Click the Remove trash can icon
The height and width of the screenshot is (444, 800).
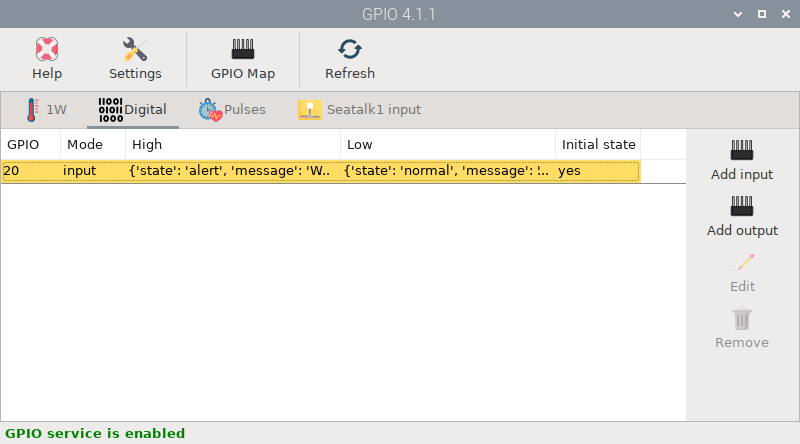point(742,318)
